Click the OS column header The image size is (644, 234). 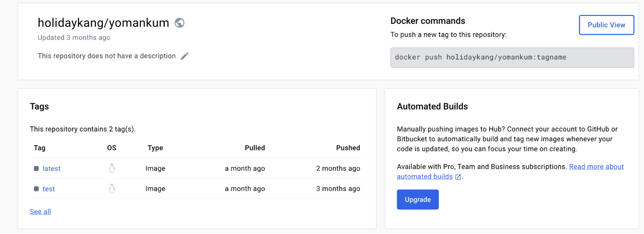pyautogui.click(x=112, y=148)
